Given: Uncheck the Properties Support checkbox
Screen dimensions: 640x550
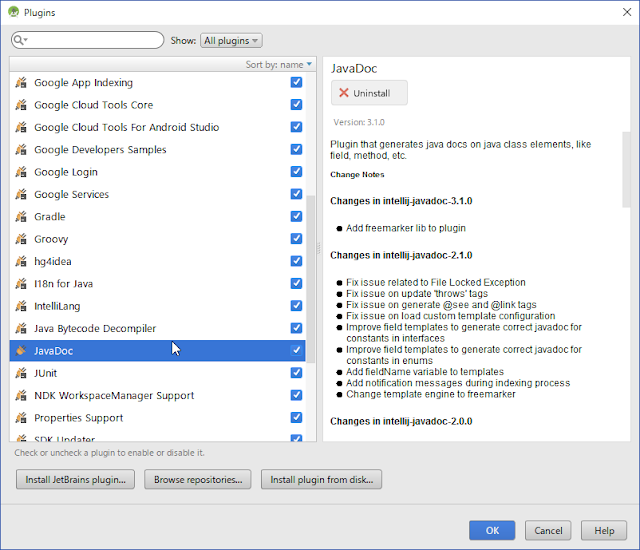Looking at the screenshot, I should point(296,418).
